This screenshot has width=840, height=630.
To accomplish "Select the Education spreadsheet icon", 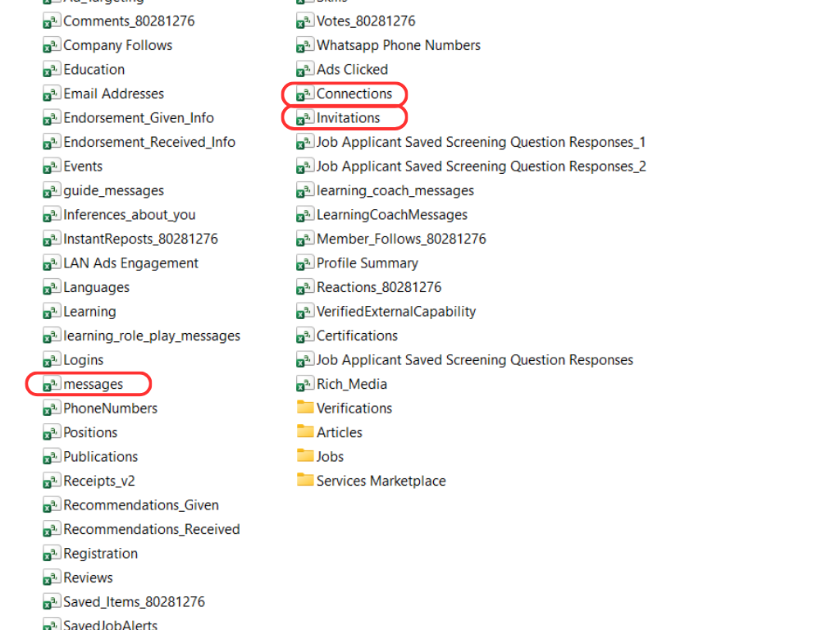I will point(52,70).
